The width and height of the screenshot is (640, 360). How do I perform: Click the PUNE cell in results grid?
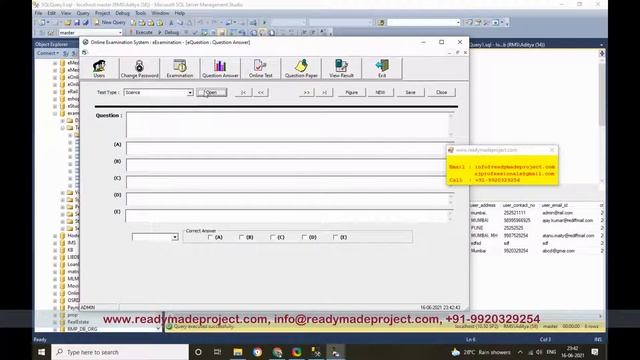tap(477, 228)
